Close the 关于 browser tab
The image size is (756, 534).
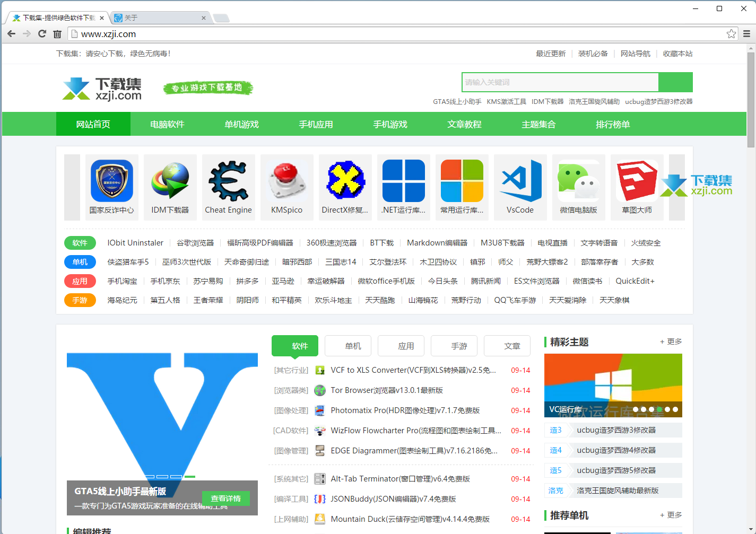coord(204,18)
